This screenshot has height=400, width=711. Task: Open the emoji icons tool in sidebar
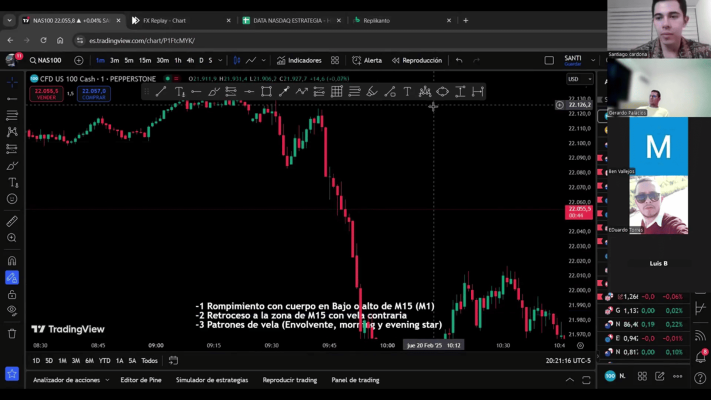pos(12,199)
